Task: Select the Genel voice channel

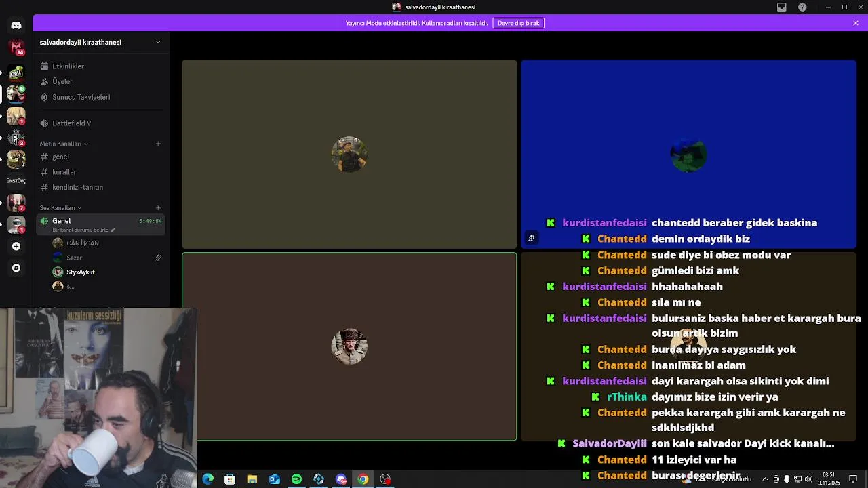Action: (x=100, y=224)
